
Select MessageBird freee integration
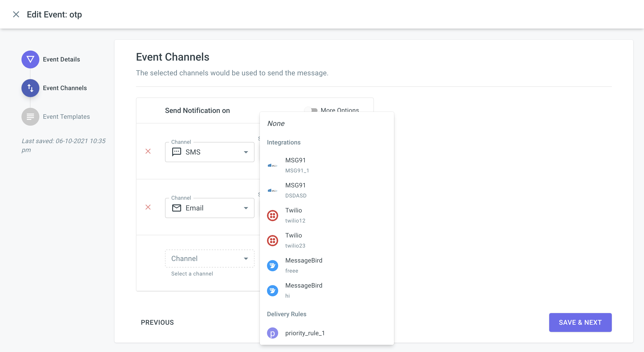pos(303,265)
